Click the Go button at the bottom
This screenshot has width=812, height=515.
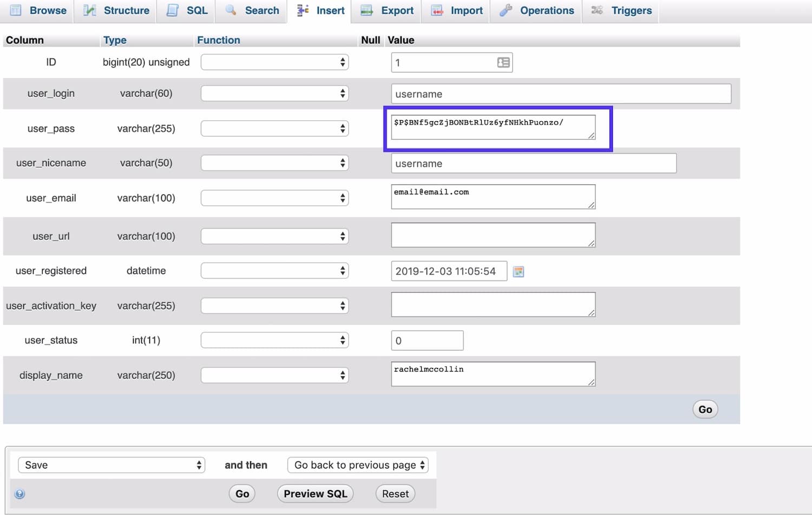[242, 493]
